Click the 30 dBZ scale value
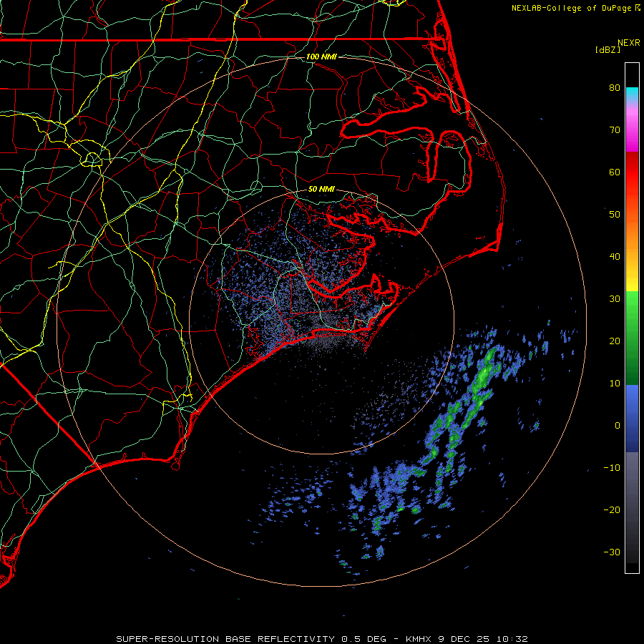 [x=615, y=299]
